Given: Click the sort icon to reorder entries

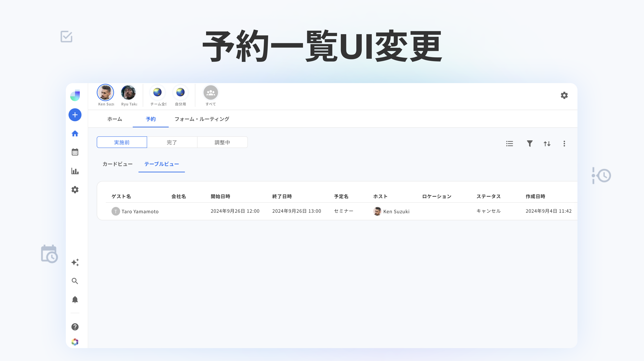Looking at the screenshot, I should pyautogui.click(x=547, y=143).
